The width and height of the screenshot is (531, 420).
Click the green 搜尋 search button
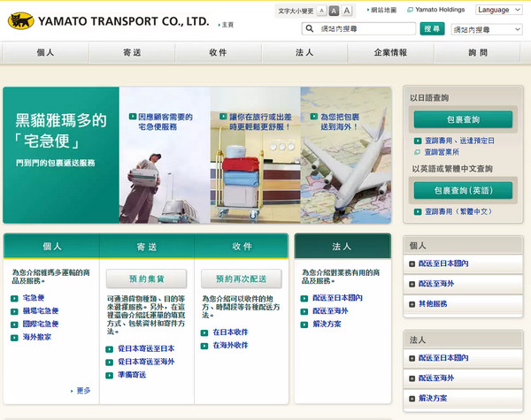point(432,29)
